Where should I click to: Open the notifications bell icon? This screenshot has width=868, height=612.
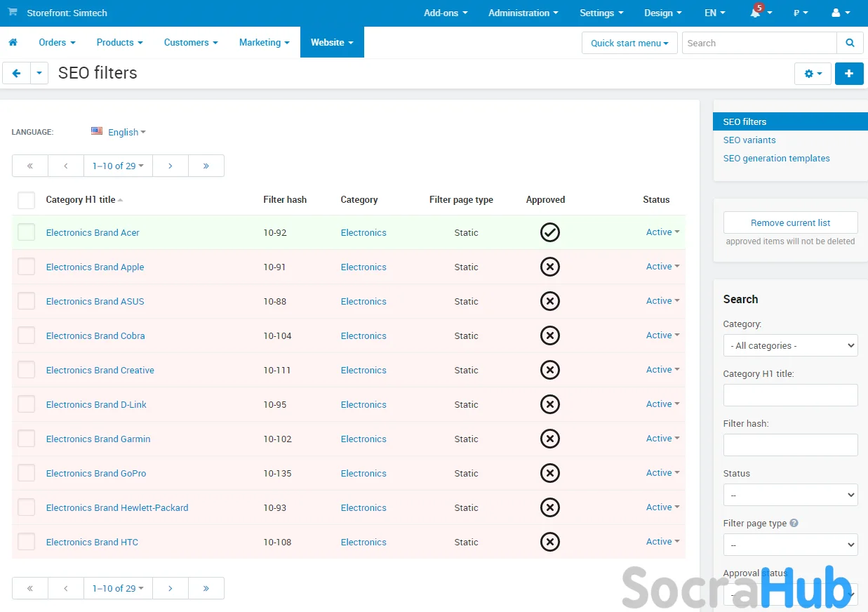click(x=756, y=13)
